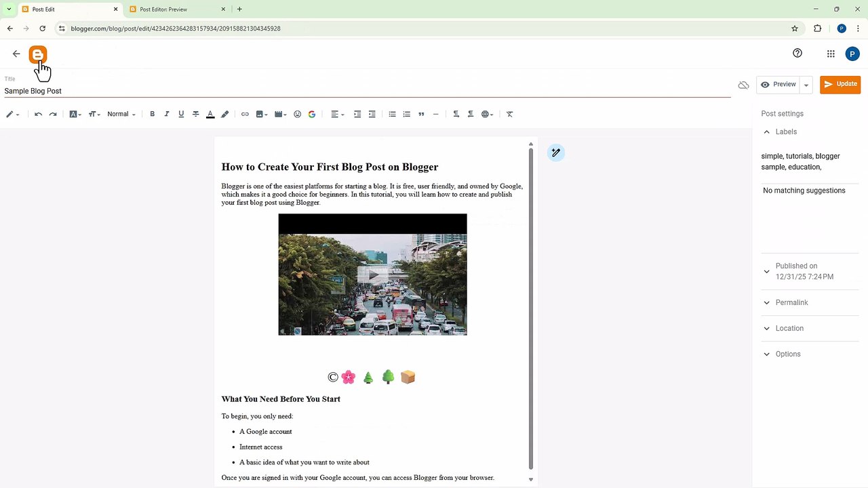Image resolution: width=868 pixels, height=488 pixels.
Task: Redo the last edit
Action: (53, 114)
